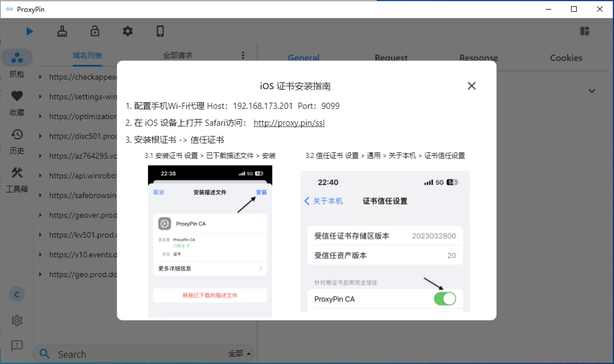Viewport: 614px width, 364px height.
Task: Select the https://geo.prod domain text
Action: [83, 274]
